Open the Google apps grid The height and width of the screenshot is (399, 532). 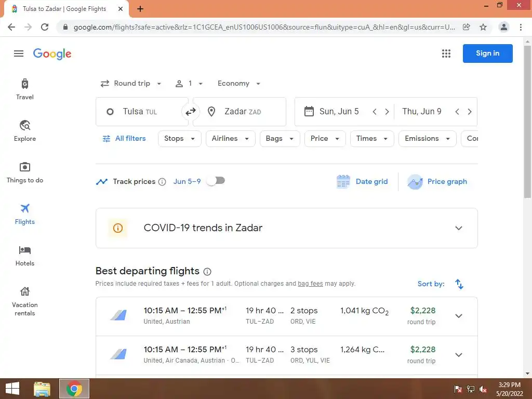446,54
